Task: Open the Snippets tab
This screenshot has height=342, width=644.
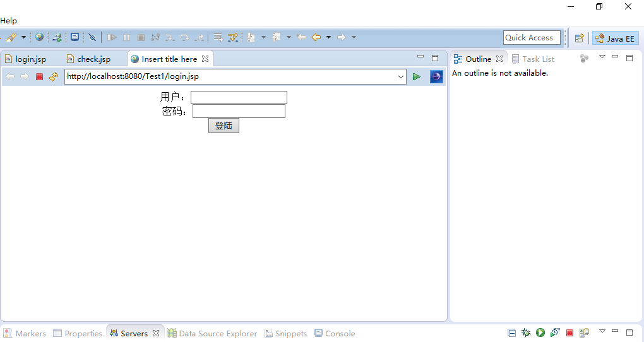Action: tap(285, 333)
